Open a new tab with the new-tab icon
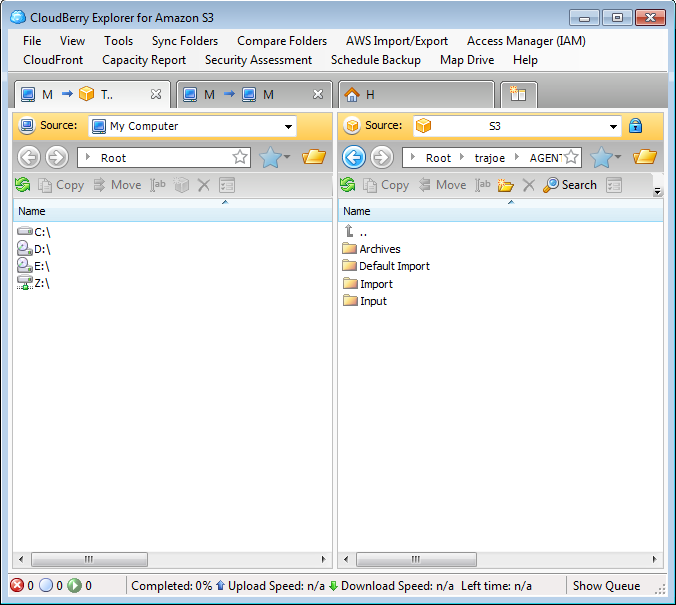Screen dimensions: 676x605 click(x=518, y=94)
